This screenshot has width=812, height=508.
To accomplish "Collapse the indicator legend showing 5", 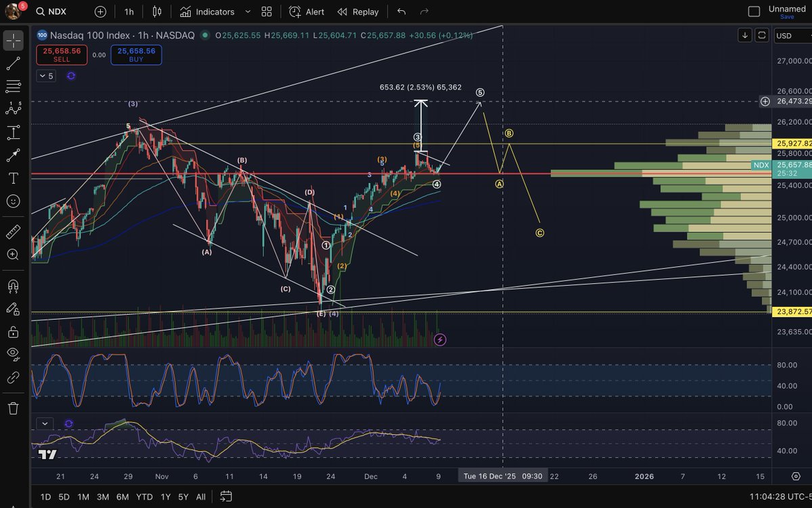I will tap(47, 76).
